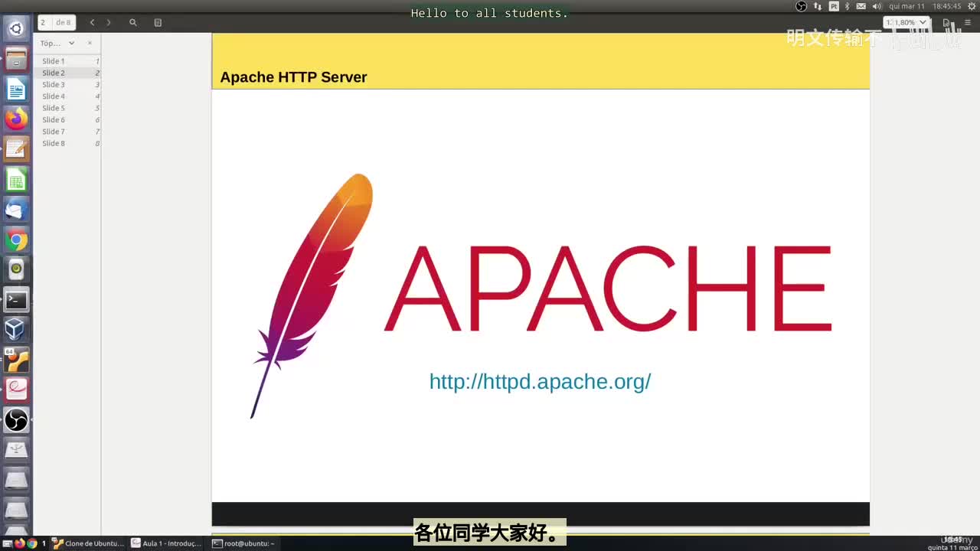Open OBS Studio from the dock
Viewport: 980px width, 551px height.
pos(16,419)
